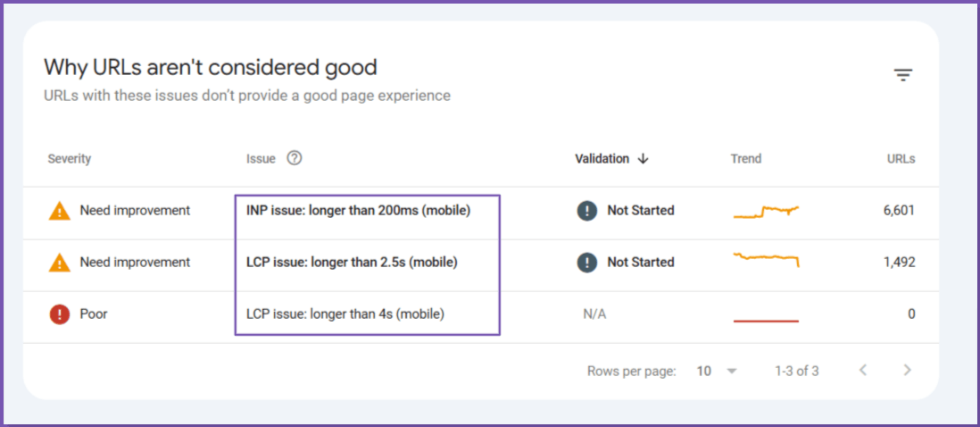The image size is (980, 427).
Task: Click the INP row warning triangle icon
Action: (60, 211)
